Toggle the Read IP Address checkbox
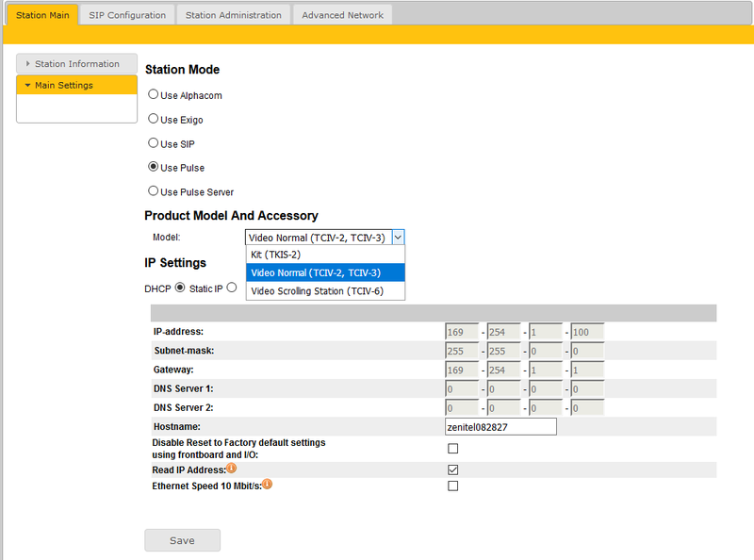Screen dimensions: 754x560 click(452, 469)
